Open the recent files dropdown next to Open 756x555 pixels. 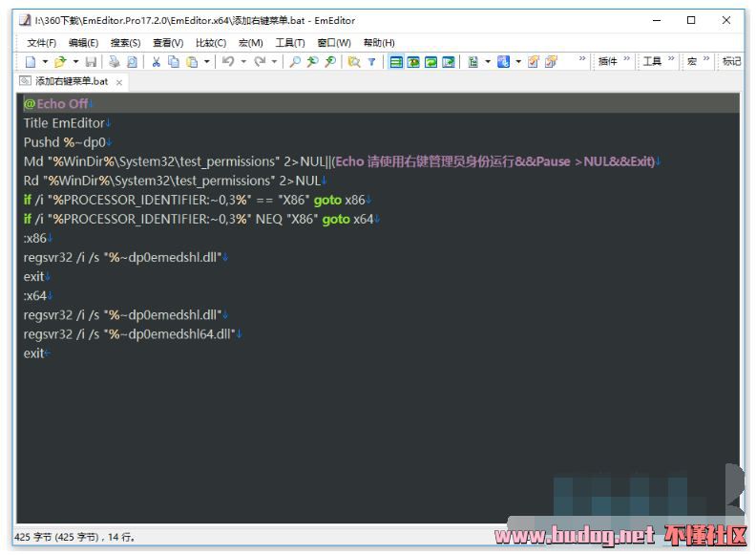coord(75,62)
